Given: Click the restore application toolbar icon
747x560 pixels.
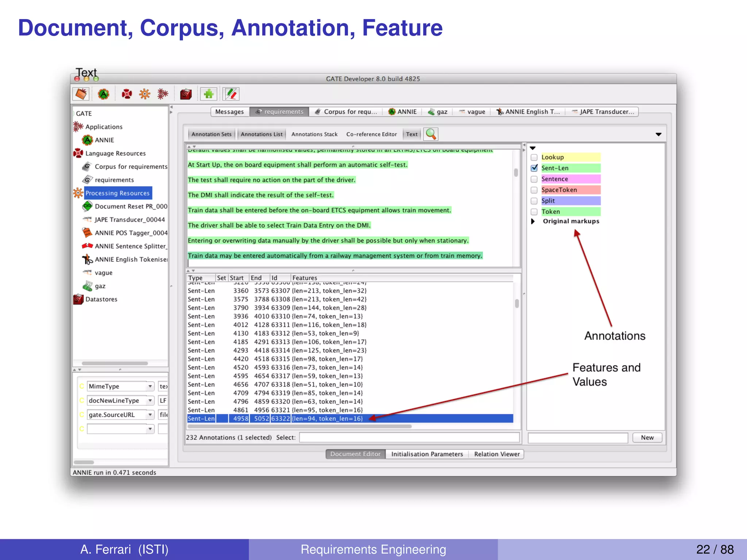Looking at the screenshot, I should (81, 94).
